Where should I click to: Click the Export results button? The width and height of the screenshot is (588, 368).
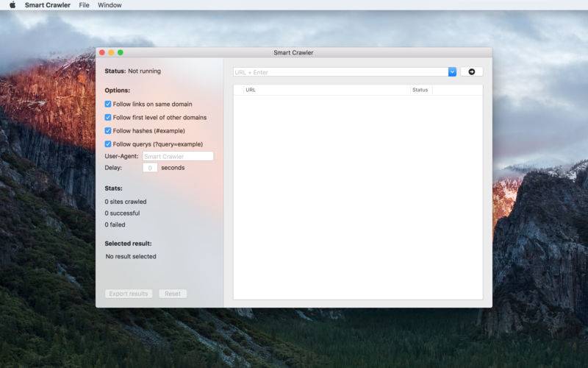129,294
